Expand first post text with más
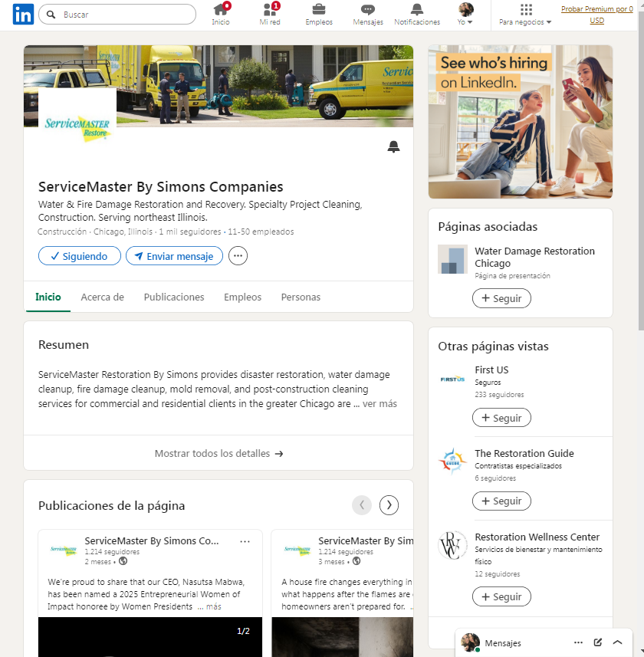This screenshot has width=644, height=657. [214, 606]
